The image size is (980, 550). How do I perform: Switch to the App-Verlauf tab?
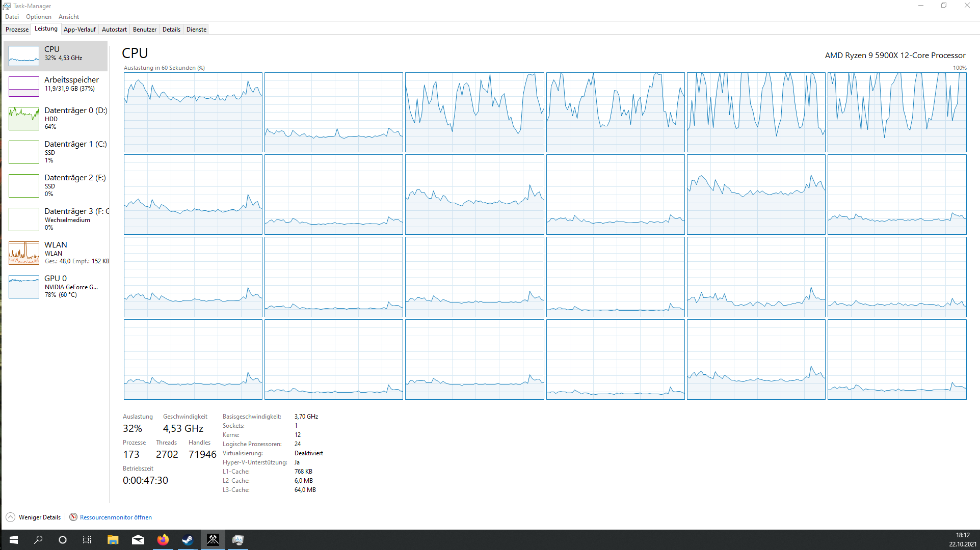point(80,30)
